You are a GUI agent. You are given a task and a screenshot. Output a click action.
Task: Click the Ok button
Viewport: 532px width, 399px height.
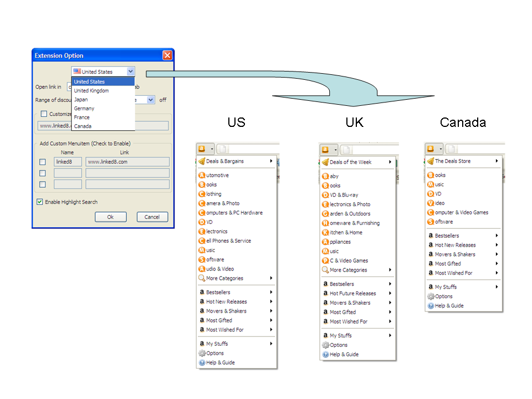110,217
